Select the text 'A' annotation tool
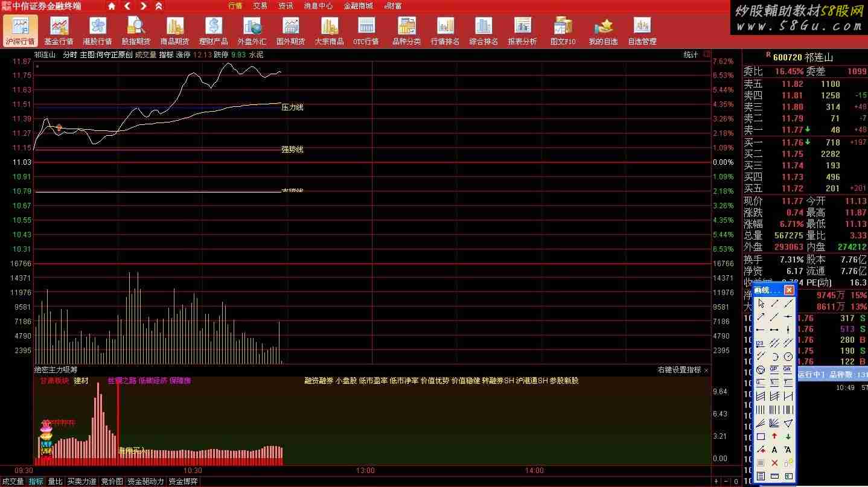The width and height of the screenshot is (868, 487). tap(774, 449)
